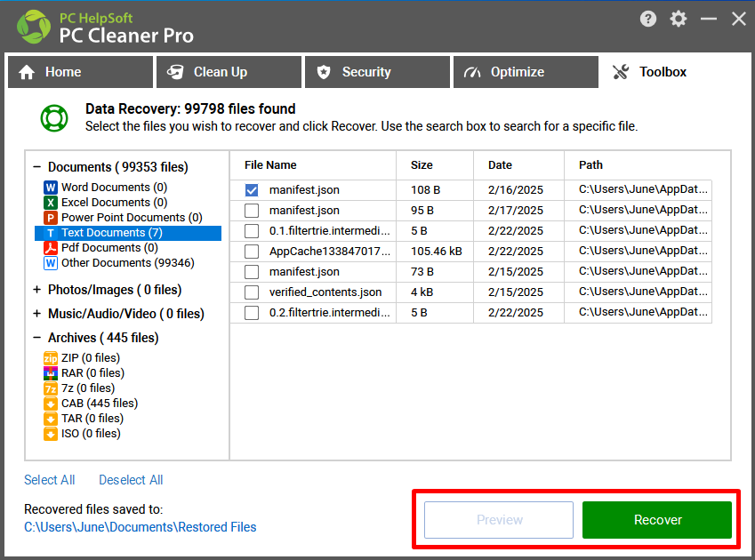Expand the Photos/Images category
The height and width of the screenshot is (560, 755).
coord(36,290)
